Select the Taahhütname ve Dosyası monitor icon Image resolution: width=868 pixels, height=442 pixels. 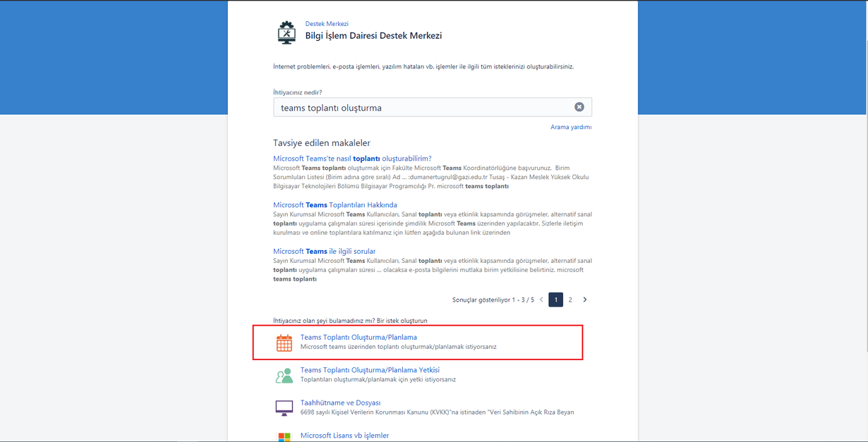coord(284,407)
